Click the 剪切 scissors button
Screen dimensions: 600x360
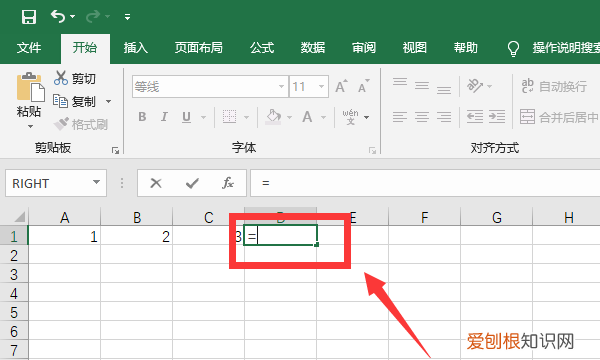click(75, 78)
